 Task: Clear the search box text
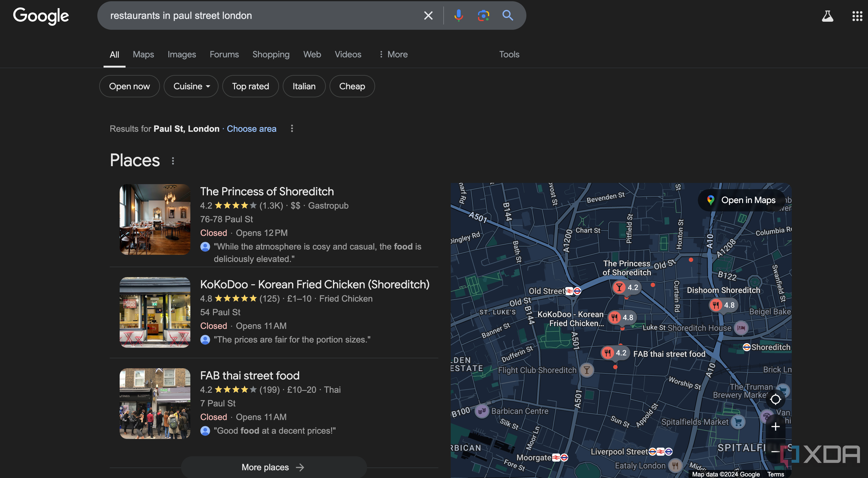[x=428, y=15]
